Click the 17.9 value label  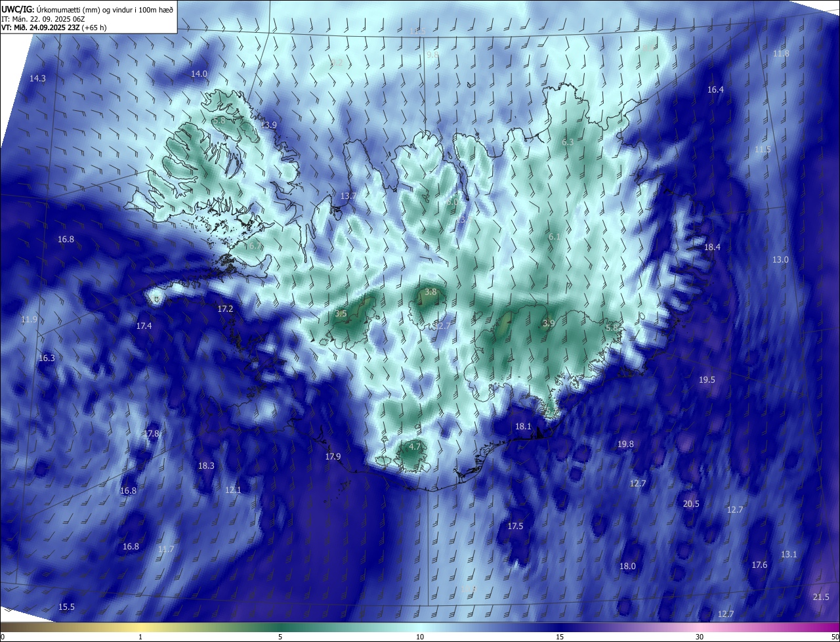pyautogui.click(x=333, y=457)
